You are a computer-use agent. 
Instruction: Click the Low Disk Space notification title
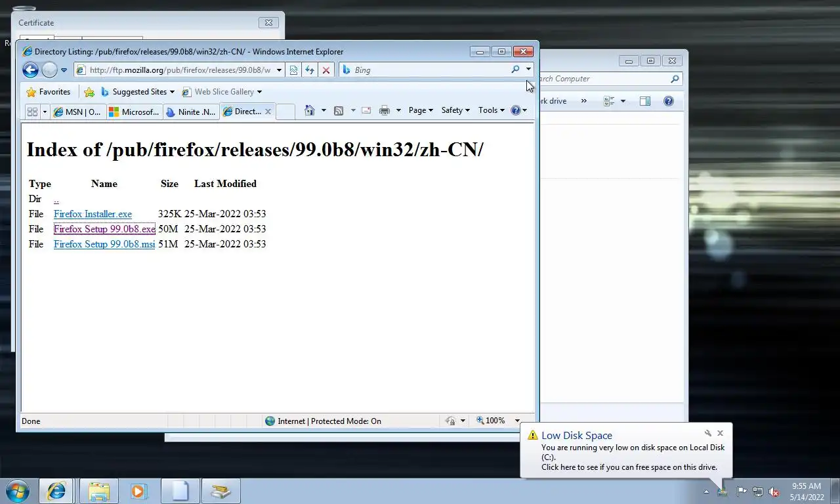point(577,436)
